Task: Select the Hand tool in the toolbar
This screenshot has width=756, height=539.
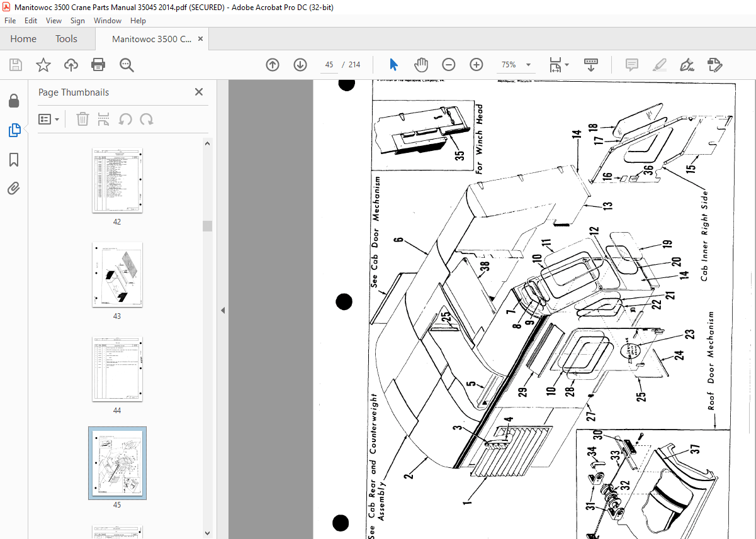Action: [421, 64]
